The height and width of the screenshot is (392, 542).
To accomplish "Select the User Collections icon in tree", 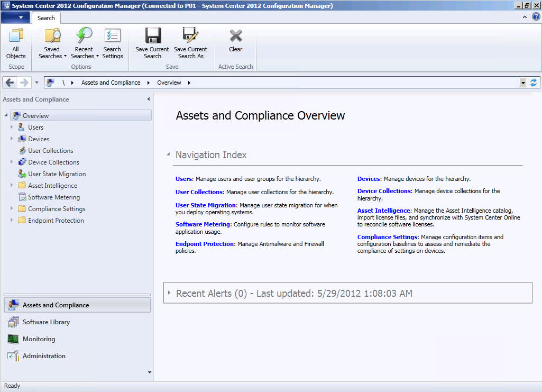I will tap(22, 151).
